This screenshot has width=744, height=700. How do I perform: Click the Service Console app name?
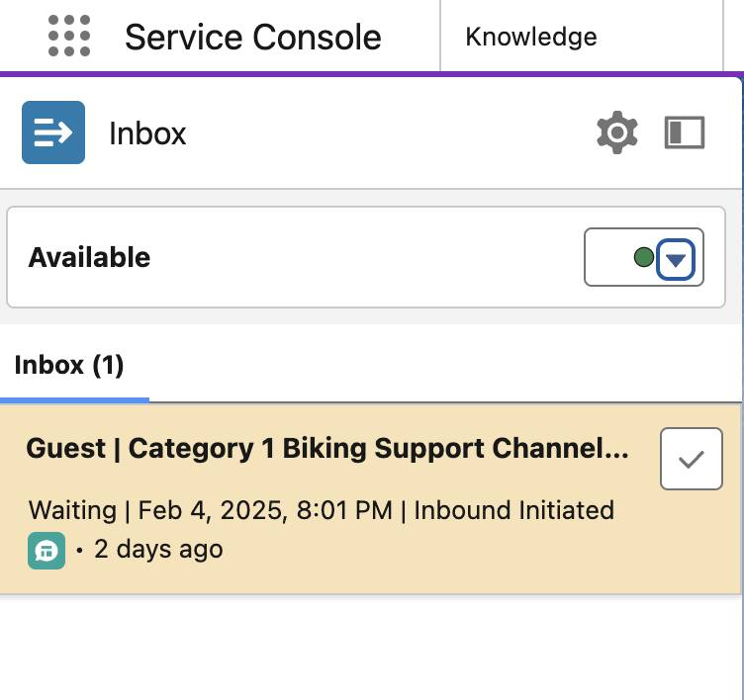(x=253, y=37)
